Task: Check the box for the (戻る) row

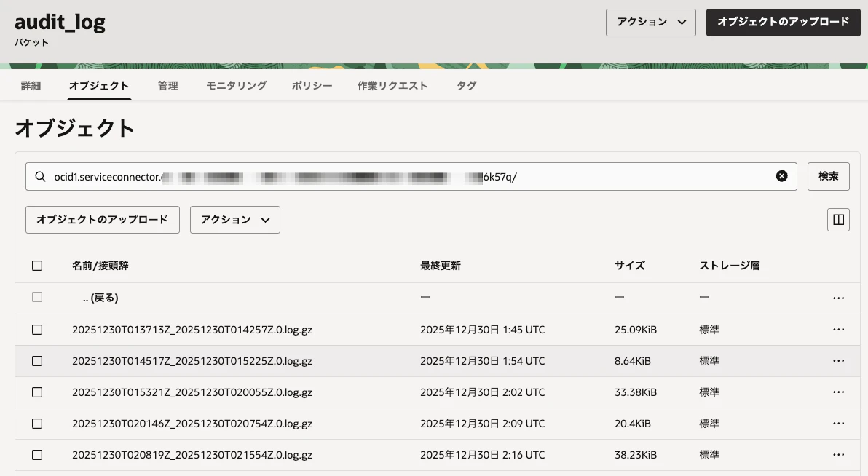Action: [37, 297]
